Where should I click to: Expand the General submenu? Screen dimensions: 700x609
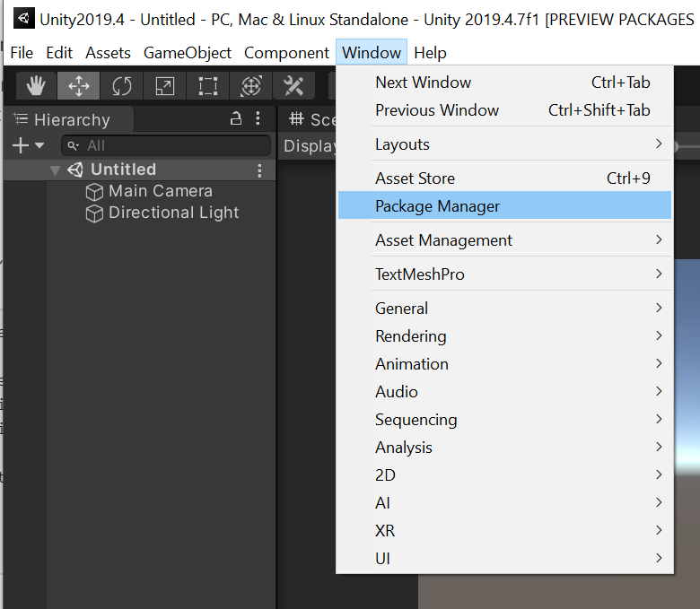[x=504, y=309]
